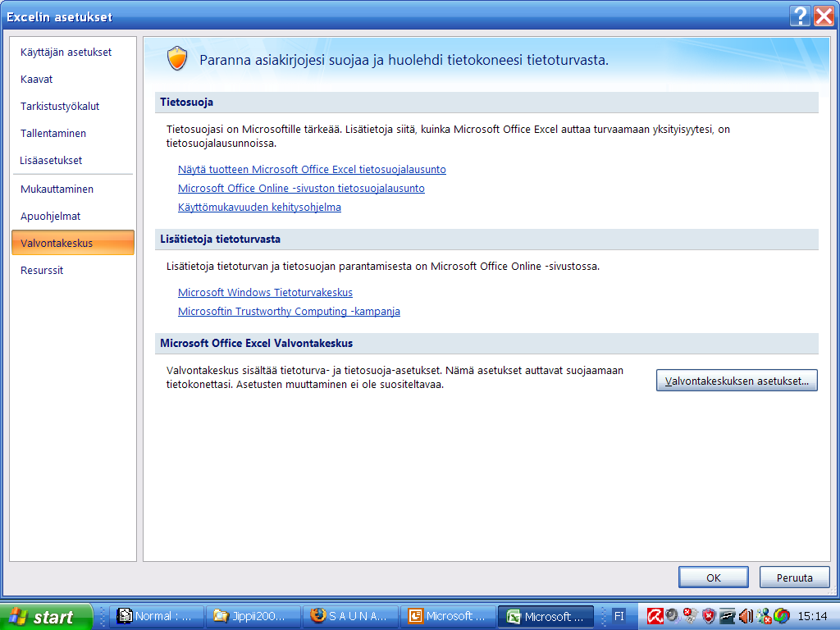Click the Windows Messenger tray icon

tap(765, 616)
